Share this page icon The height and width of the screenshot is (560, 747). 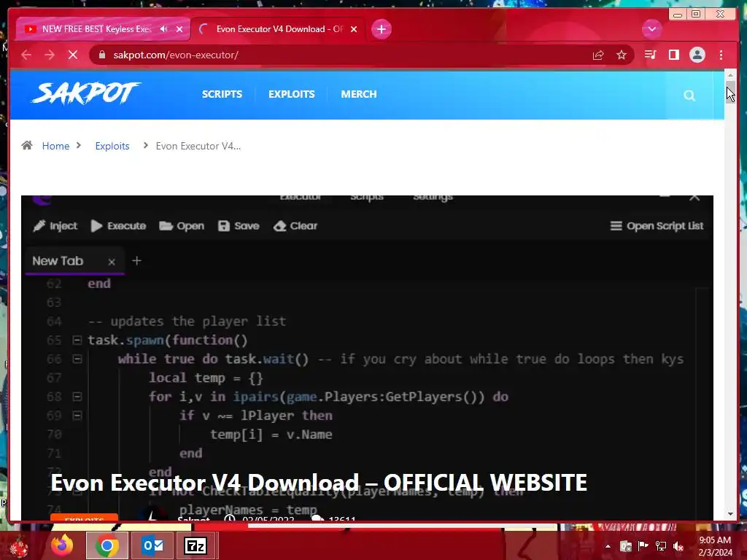(x=598, y=55)
